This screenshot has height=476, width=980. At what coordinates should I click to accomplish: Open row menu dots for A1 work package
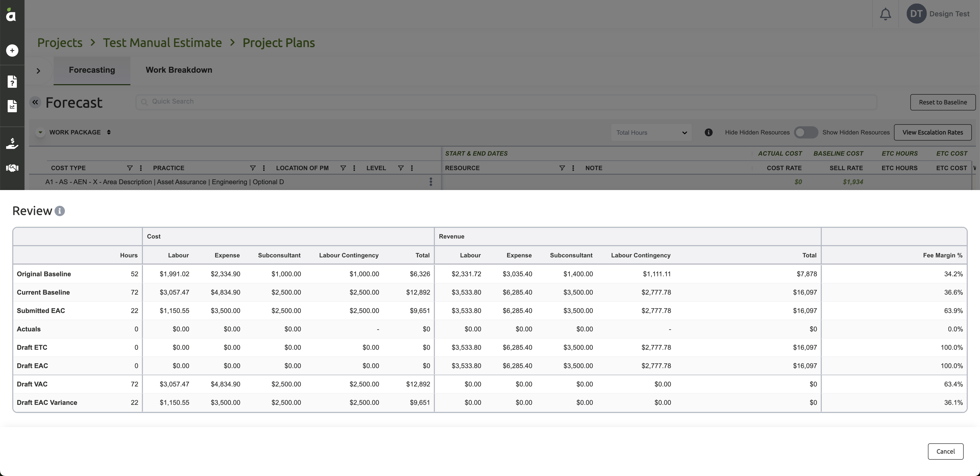point(431,182)
